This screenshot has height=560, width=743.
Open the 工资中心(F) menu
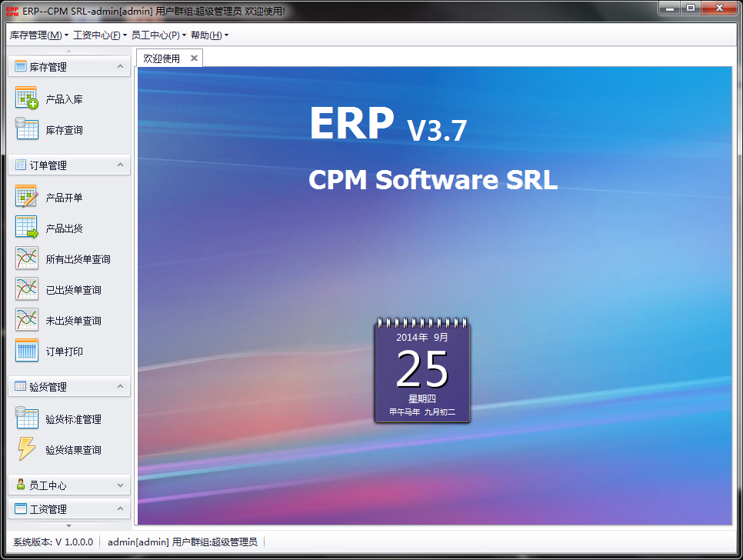(x=100, y=35)
